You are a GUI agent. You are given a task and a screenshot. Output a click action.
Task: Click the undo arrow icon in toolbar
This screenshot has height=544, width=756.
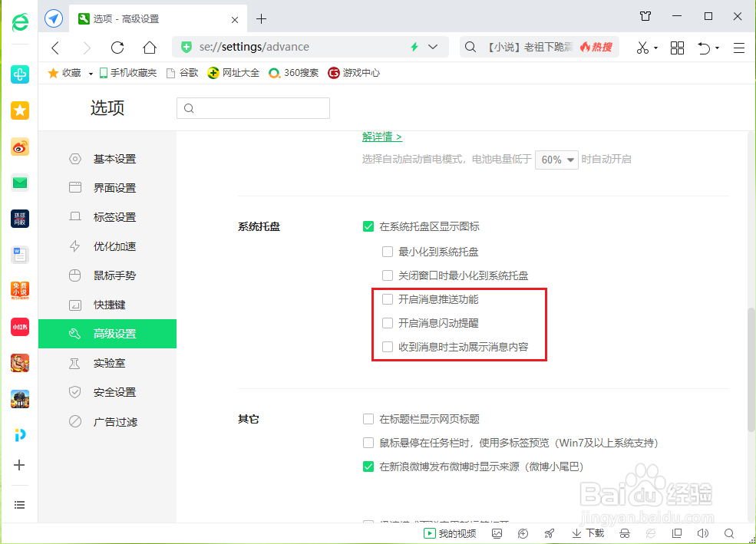tap(705, 47)
